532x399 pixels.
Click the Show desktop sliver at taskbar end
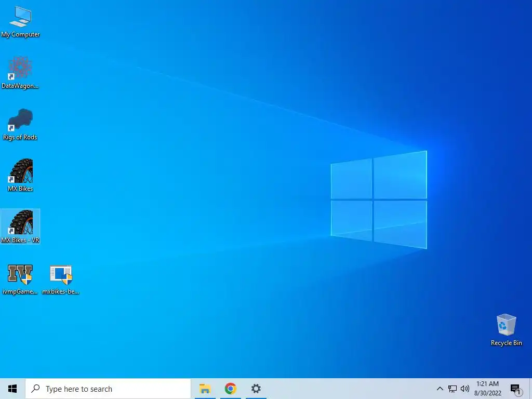pos(530,389)
